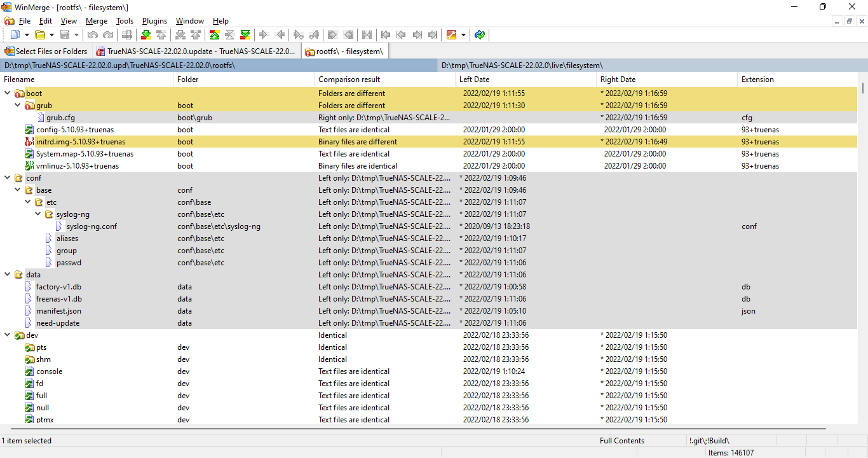Screen dimensions: 868x458
Task: Click the left path header bar
Action: [x=219, y=66]
